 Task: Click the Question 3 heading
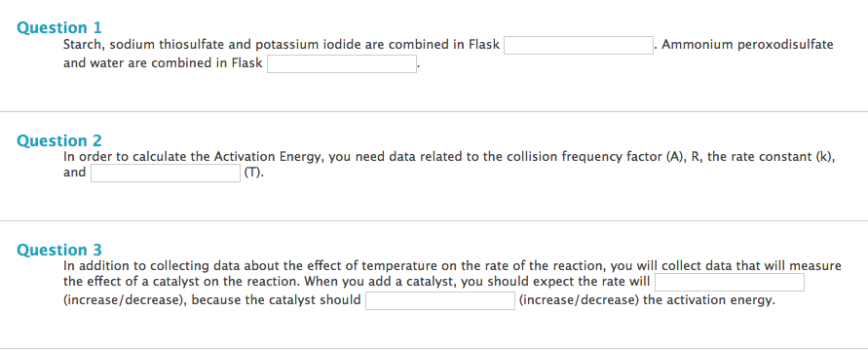pyautogui.click(x=59, y=250)
